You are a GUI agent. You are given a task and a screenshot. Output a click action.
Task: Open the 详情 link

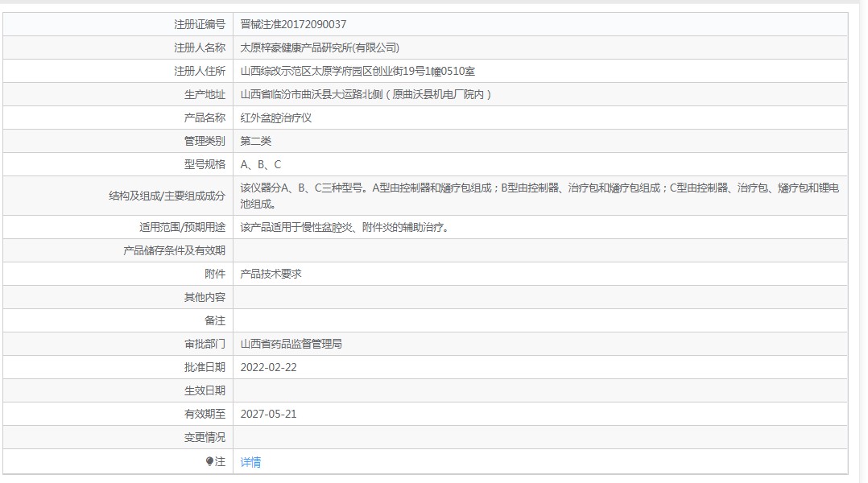click(250, 462)
